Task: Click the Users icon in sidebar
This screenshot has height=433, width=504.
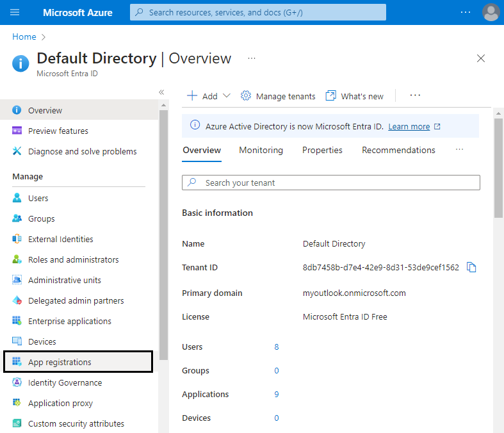Action: pyautogui.click(x=17, y=198)
